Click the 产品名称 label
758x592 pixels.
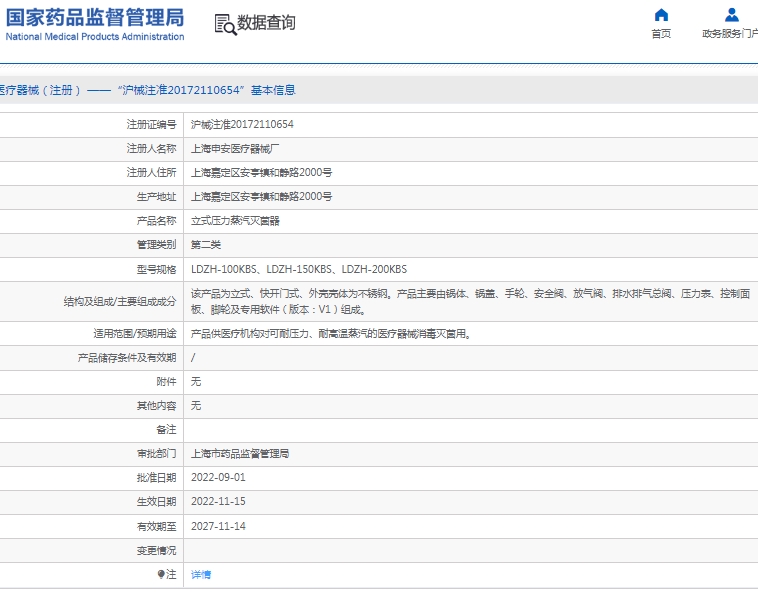[x=156, y=221]
